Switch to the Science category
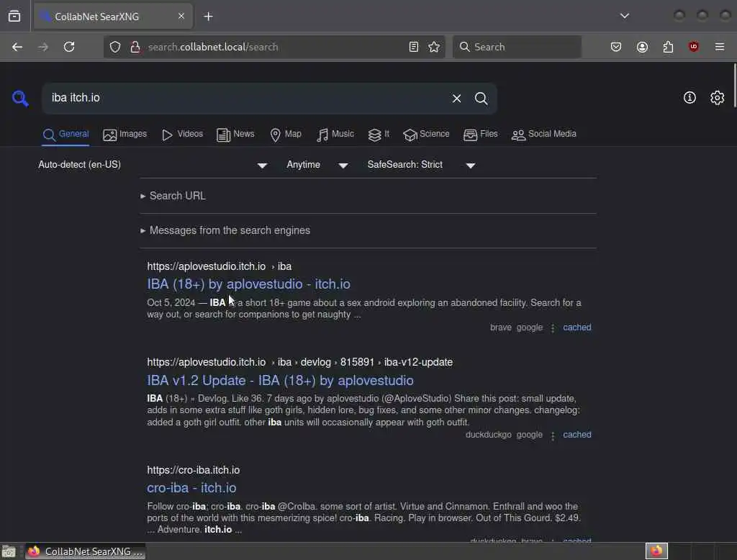The image size is (737, 560). point(426,135)
